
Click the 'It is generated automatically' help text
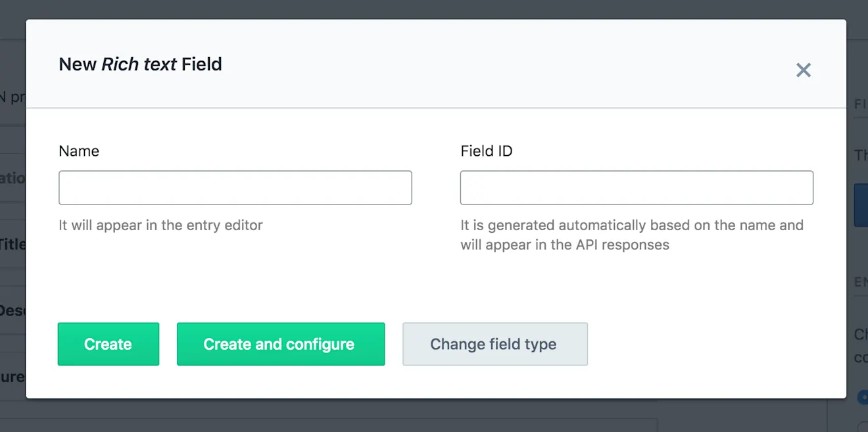(632, 235)
